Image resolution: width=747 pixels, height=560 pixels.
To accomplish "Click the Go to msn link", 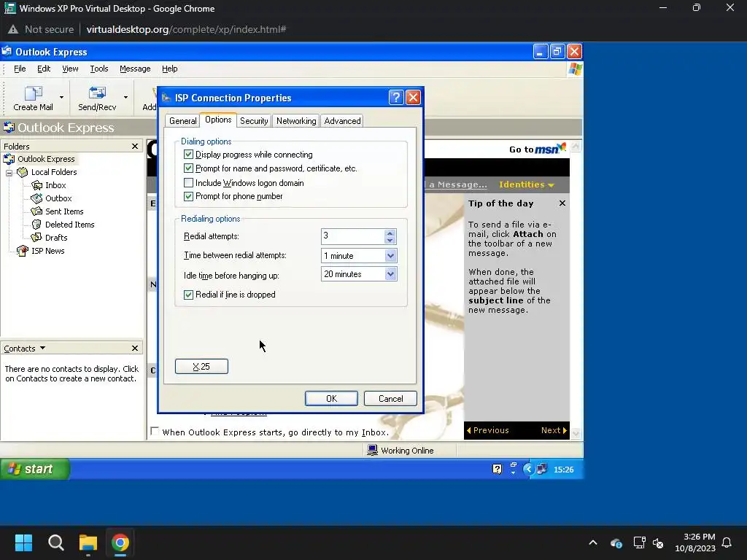I will pos(538,149).
